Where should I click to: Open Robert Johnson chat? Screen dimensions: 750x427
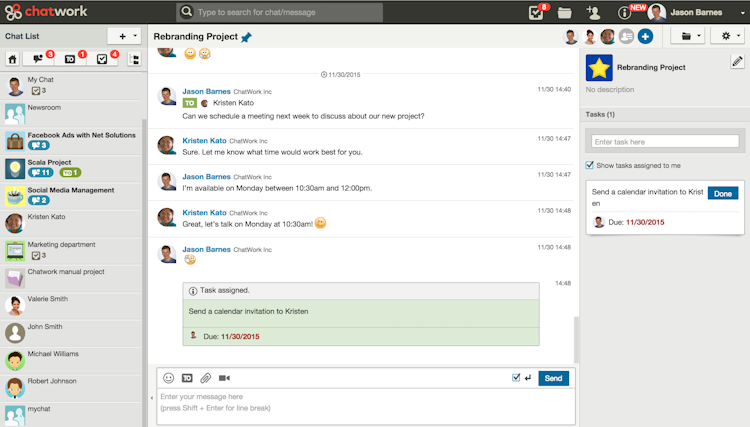(x=72, y=387)
